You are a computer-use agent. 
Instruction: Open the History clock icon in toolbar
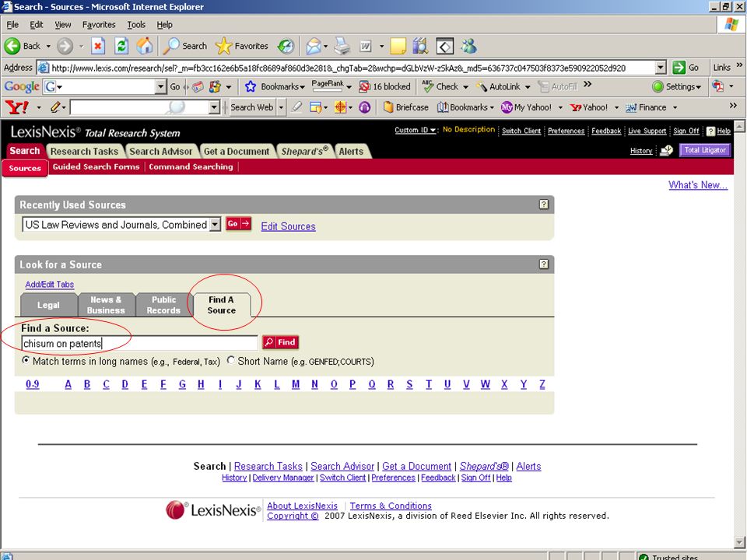coord(286,46)
